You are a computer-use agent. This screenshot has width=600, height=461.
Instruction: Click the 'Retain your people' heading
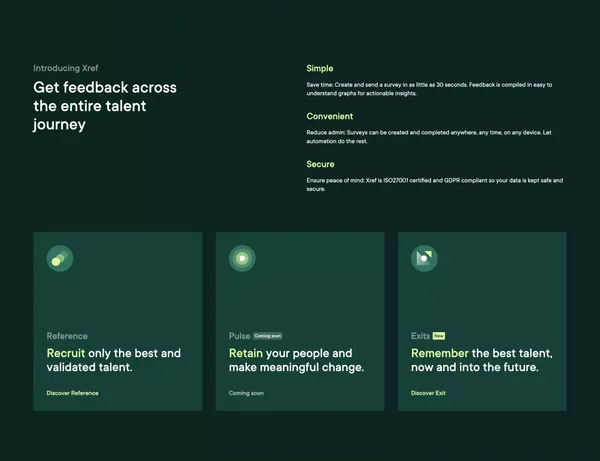296,360
